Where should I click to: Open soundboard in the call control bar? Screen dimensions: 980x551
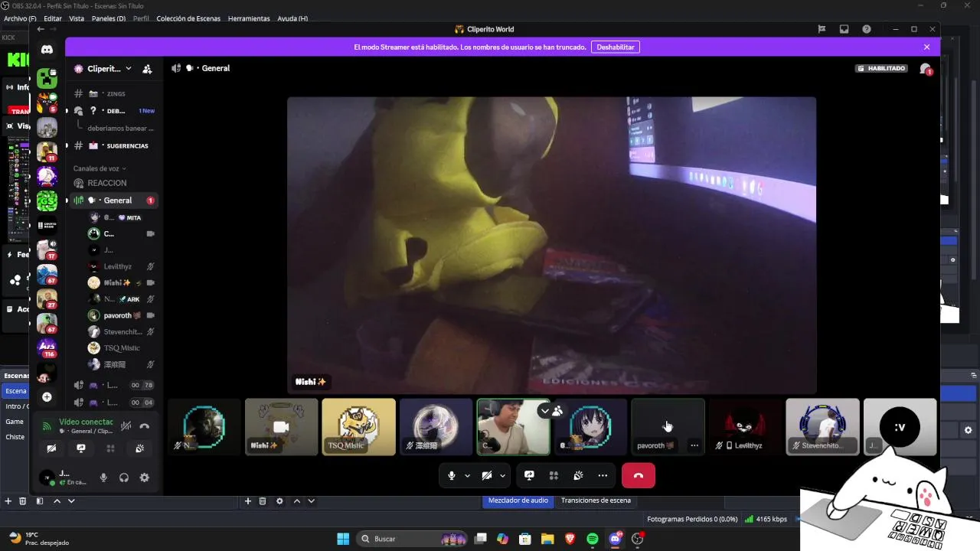(578, 475)
